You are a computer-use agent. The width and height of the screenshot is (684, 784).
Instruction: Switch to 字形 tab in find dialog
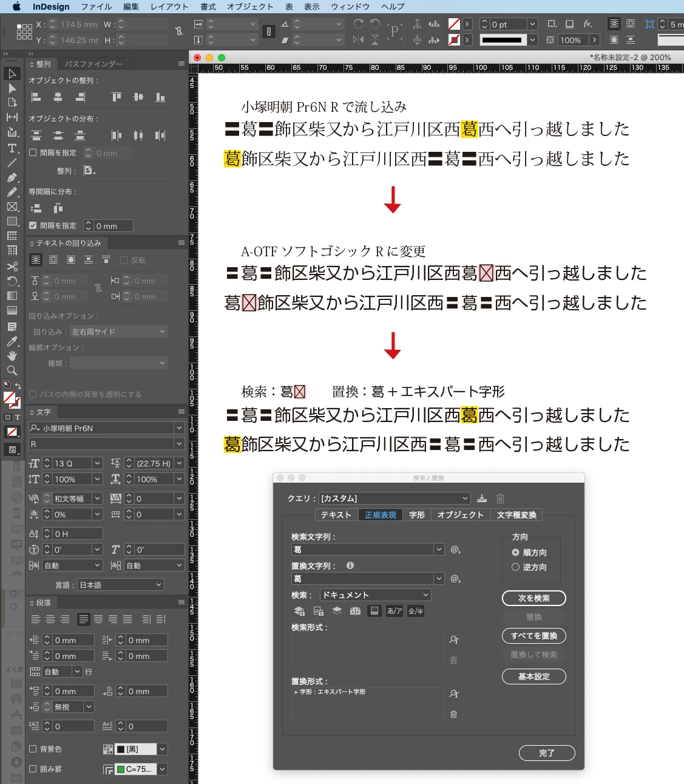[417, 515]
